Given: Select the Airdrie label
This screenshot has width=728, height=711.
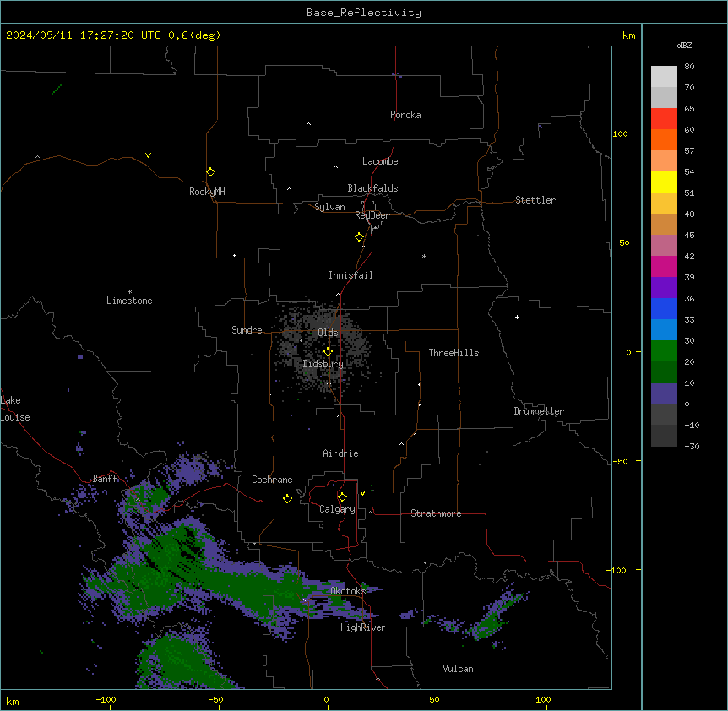Looking at the screenshot, I should coord(340,453).
